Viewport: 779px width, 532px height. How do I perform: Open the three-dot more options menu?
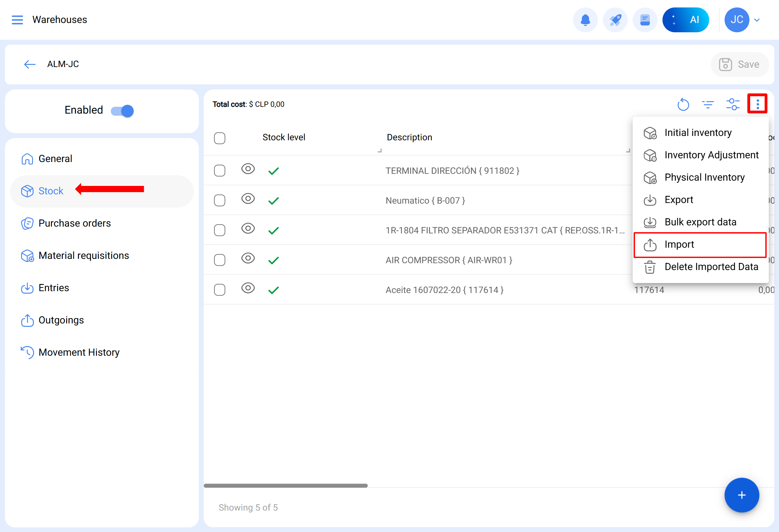pos(757,104)
